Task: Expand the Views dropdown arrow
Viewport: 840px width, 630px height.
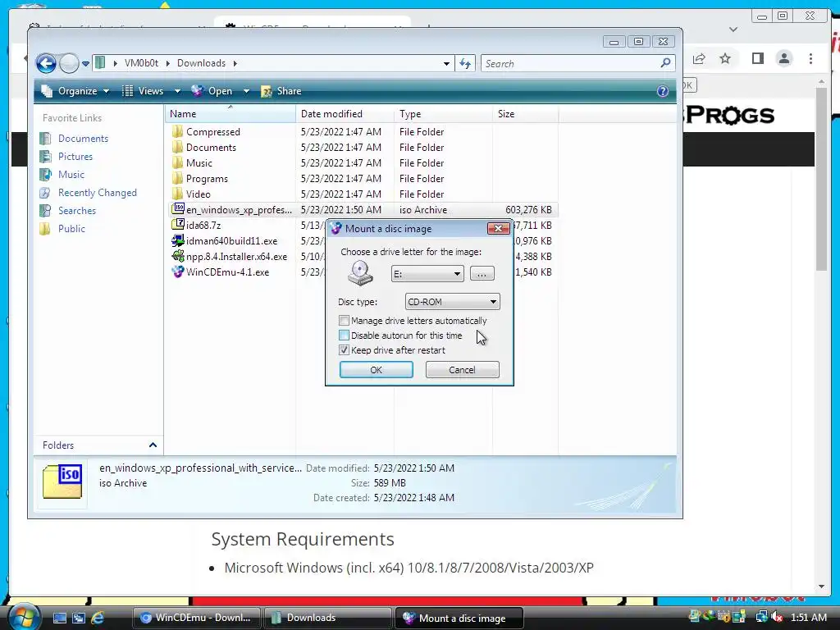Action: 177,91
